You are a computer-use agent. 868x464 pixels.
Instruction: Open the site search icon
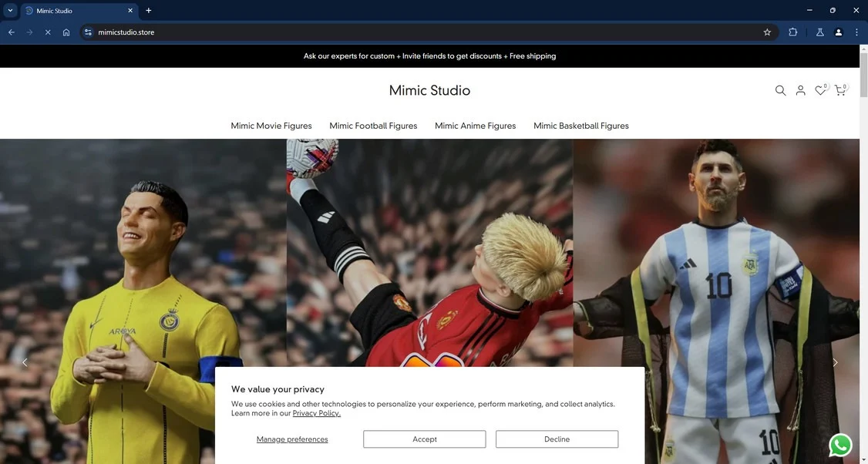click(780, 90)
